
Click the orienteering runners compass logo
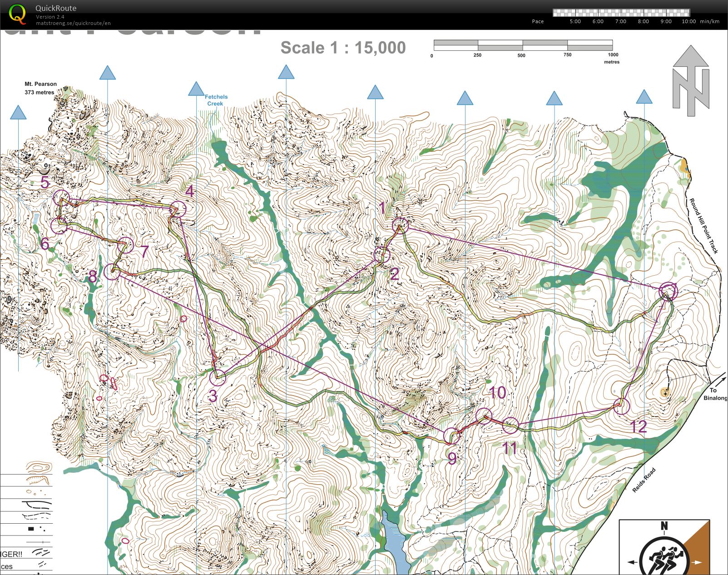[x=664, y=547]
